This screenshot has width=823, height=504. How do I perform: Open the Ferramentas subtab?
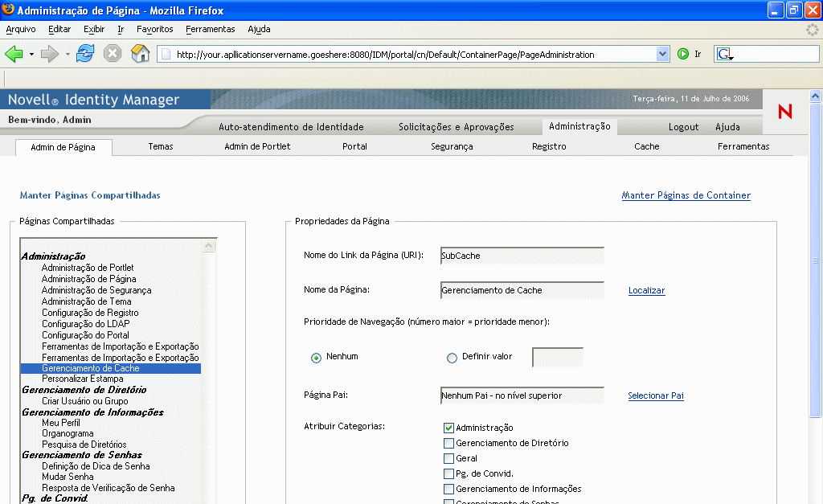pos(743,146)
